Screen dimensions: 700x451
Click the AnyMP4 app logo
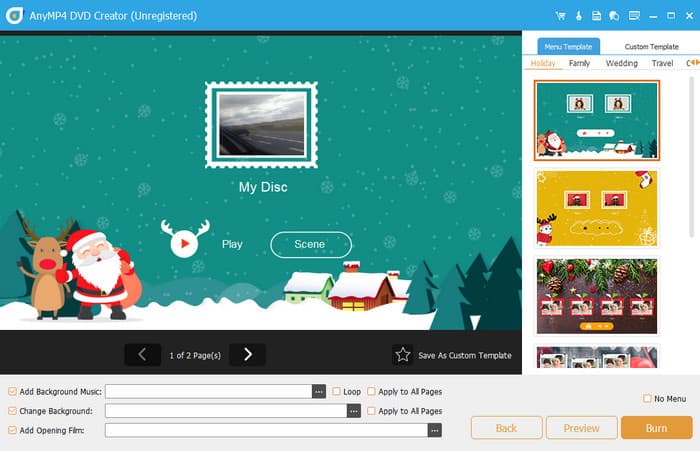click(14, 16)
